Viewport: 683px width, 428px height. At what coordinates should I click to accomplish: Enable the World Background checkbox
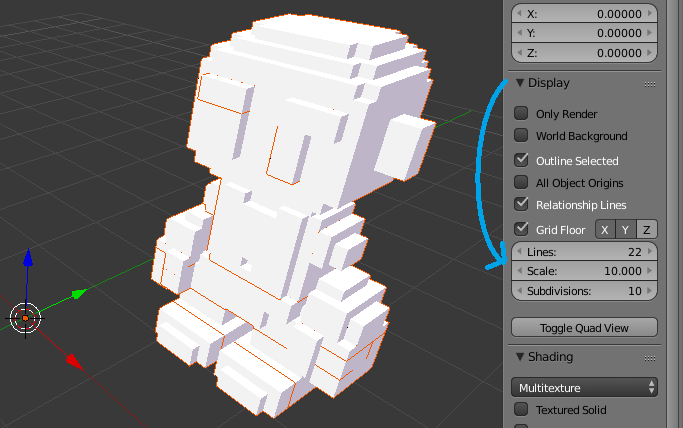(x=521, y=135)
